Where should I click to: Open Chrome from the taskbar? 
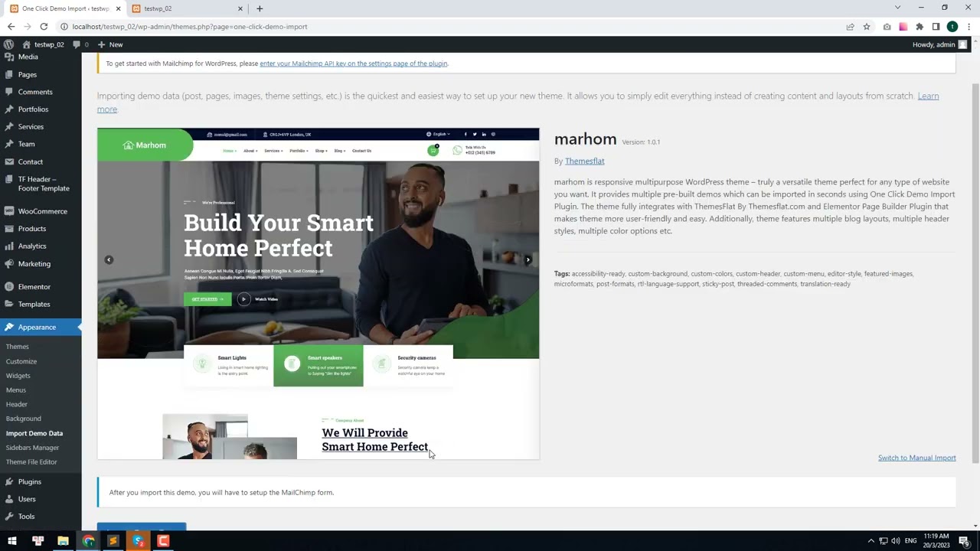pyautogui.click(x=88, y=541)
